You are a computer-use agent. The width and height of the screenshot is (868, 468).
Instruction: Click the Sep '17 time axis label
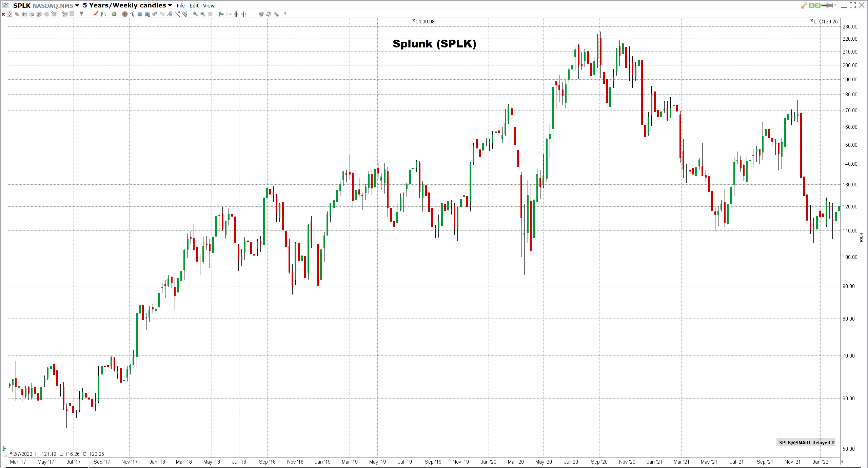(x=102, y=462)
